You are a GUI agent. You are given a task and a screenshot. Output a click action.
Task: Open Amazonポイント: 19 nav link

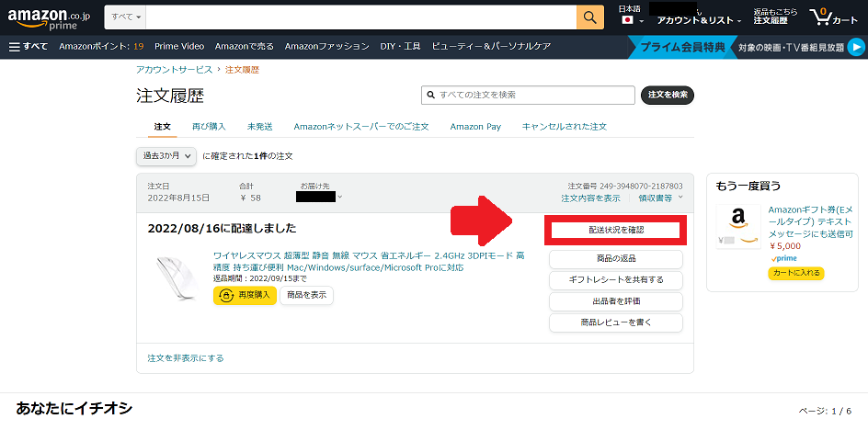coord(101,47)
